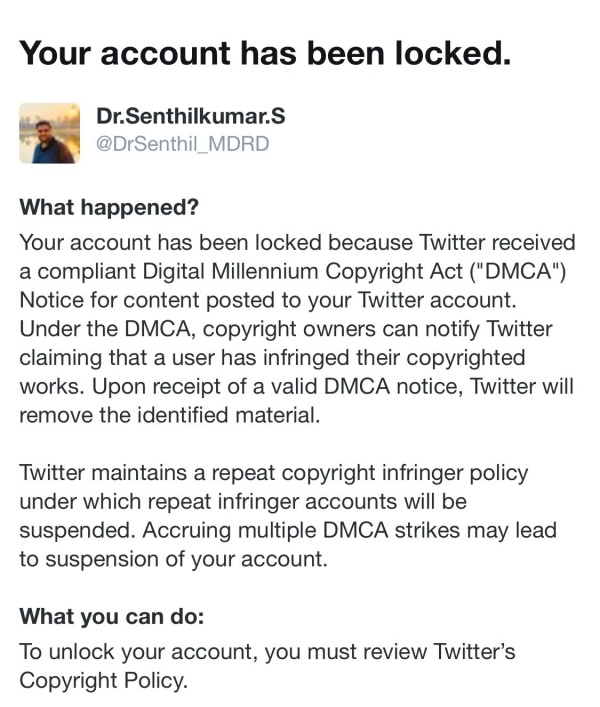Click the "Copyright Policy." text at the bottom
The width and height of the screenshot is (600, 707).
(103, 680)
